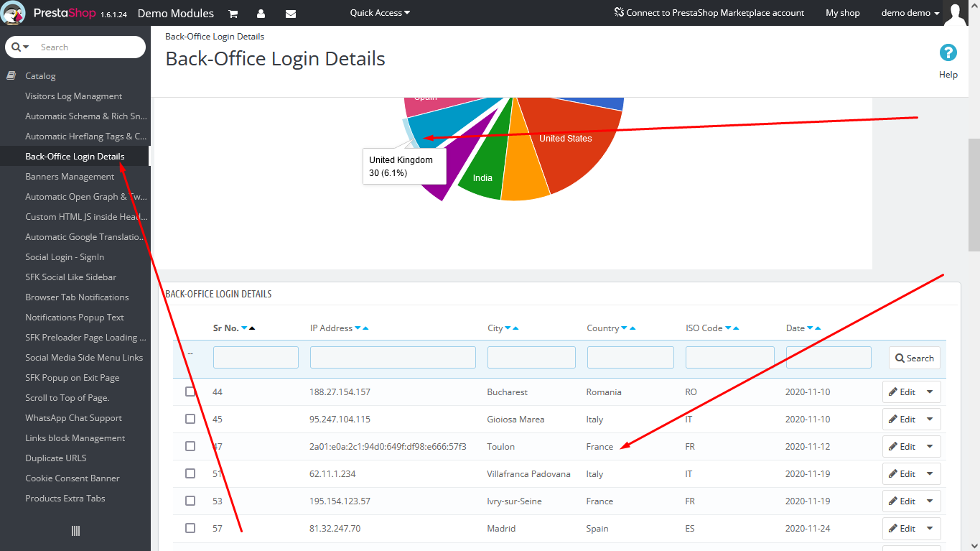The image size is (980, 551).
Task: Sort ISO Code column descending
Action: tap(728, 328)
